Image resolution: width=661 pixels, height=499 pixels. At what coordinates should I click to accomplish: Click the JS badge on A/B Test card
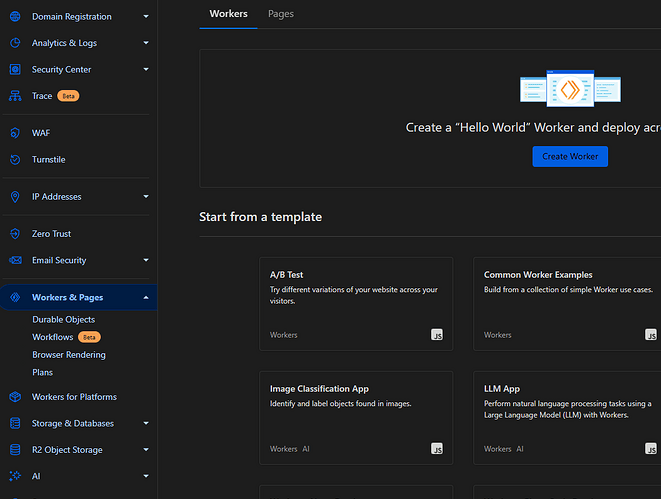[437, 335]
